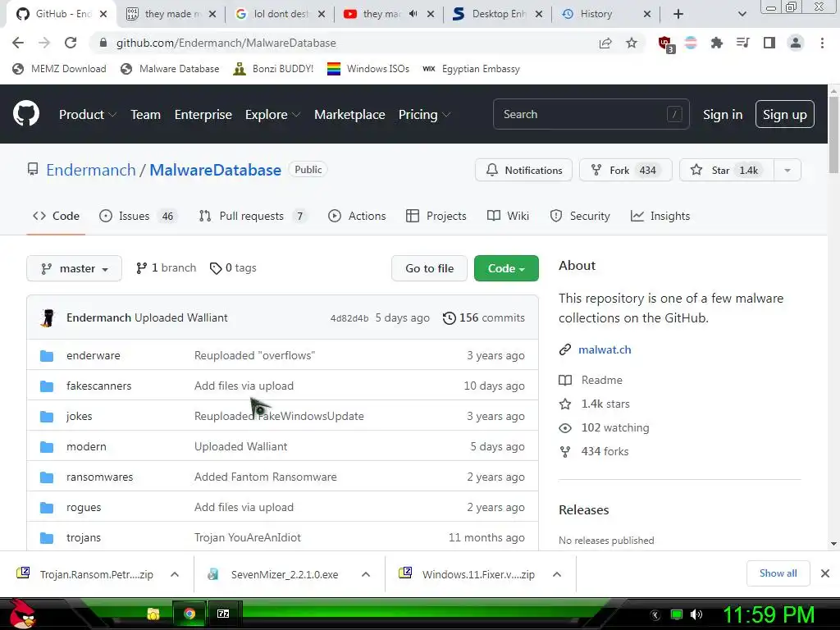Image resolution: width=840 pixels, height=630 pixels.
Task: Switch to Pull requests tab
Action: [252, 216]
